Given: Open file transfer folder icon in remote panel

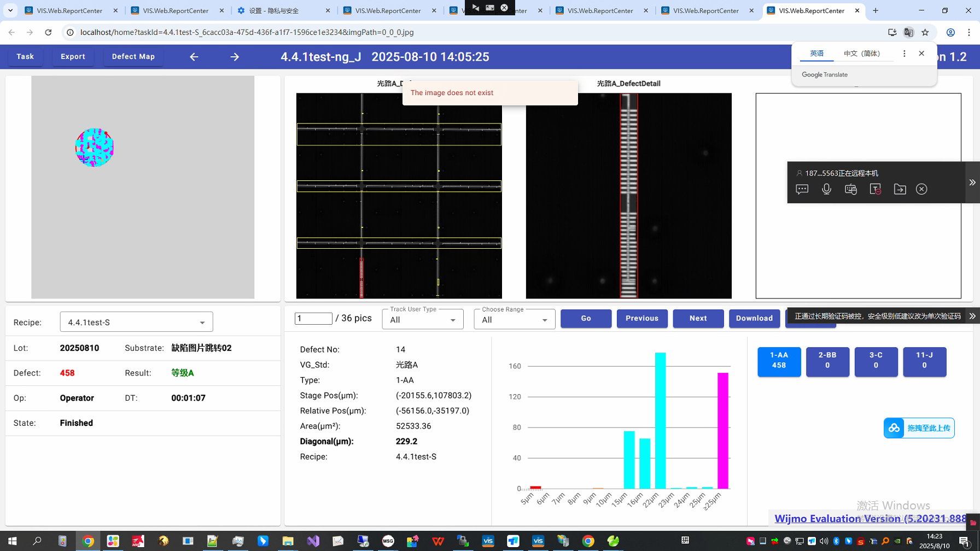Looking at the screenshot, I should 900,189.
